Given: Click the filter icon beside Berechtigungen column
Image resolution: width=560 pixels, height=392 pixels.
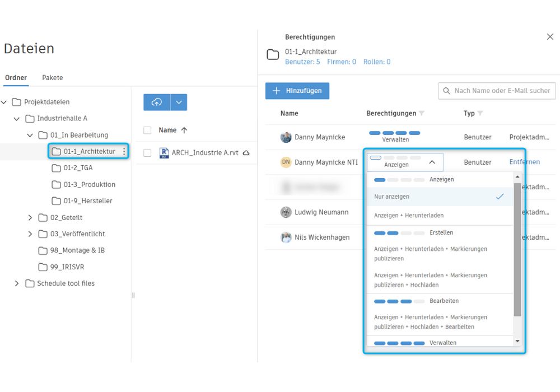Looking at the screenshot, I should click(422, 114).
